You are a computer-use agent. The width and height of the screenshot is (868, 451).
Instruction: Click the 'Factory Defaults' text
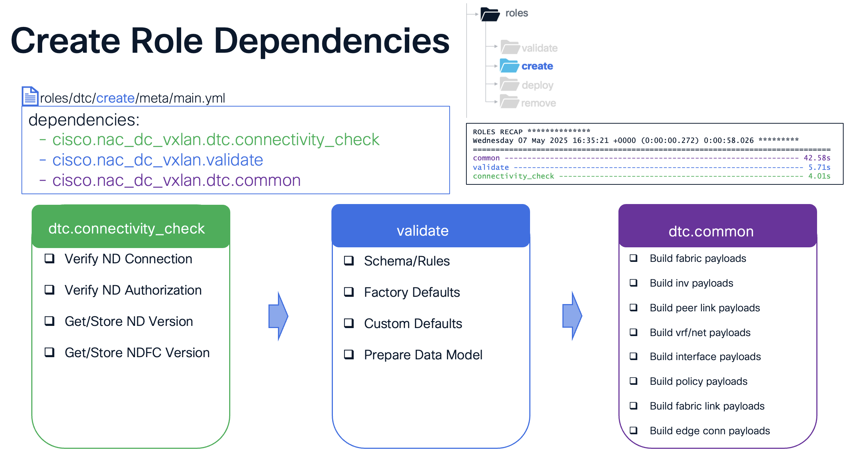click(412, 292)
